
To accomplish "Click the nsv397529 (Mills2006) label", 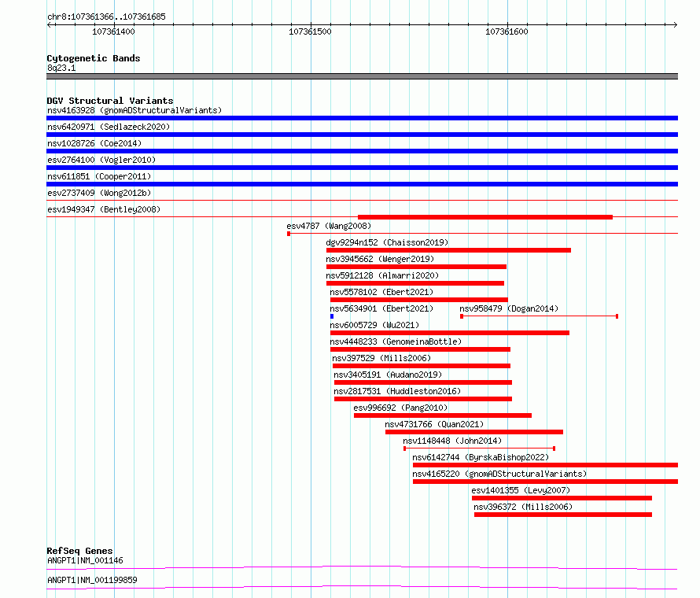I will pos(381,358).
